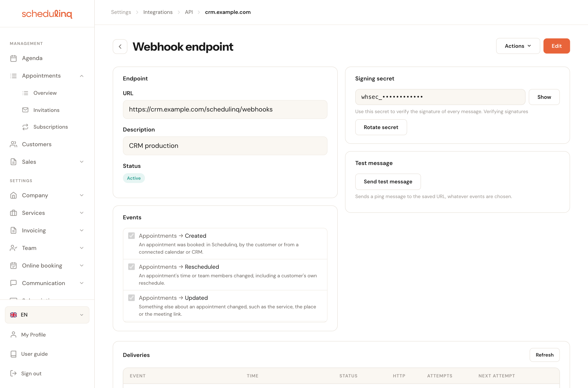This screenshot has width=588, height=388.
Task: Go to API breadcrumb
Action: pyautogui.click(x=189, y=12)
